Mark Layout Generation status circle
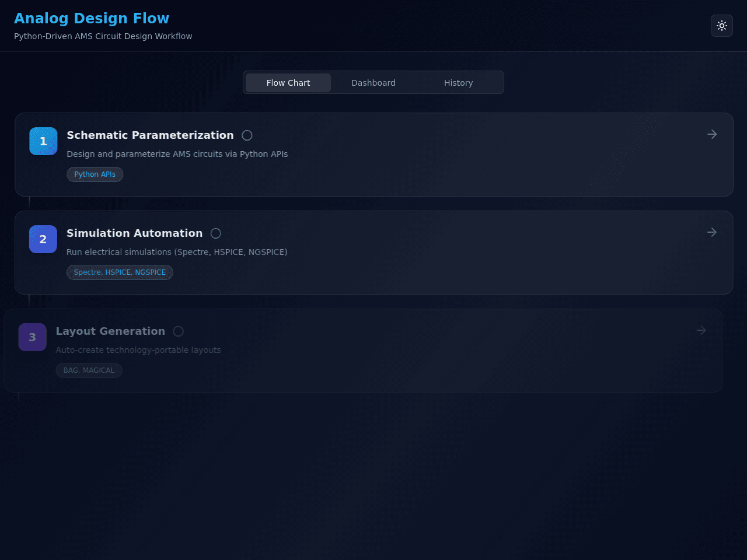The width and height of the screenshot is (747, 560). point(179,331)
